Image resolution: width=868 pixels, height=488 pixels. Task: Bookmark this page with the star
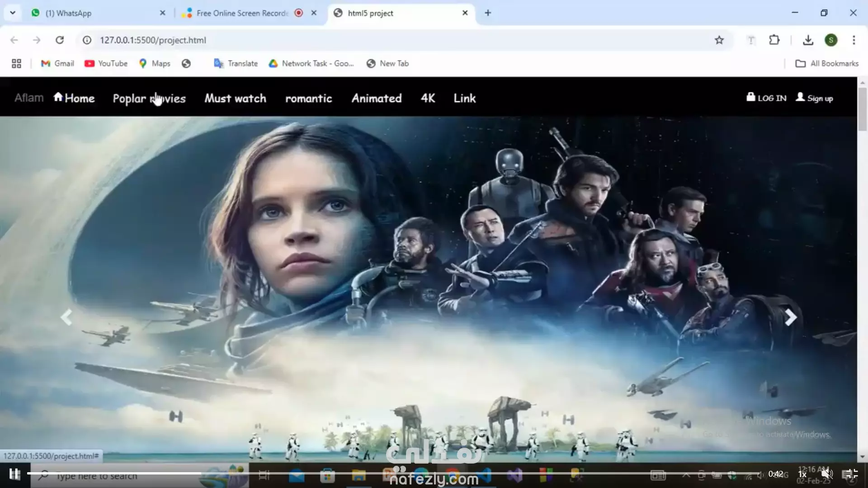point(719,40)
